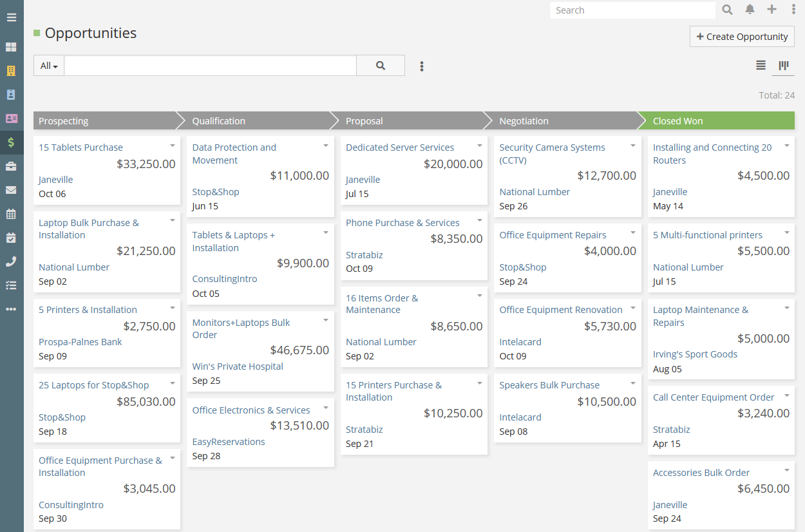805x532 pixels.
Task: Open the Accounts building icon in sidebar
Action: (x=11, y=71)
